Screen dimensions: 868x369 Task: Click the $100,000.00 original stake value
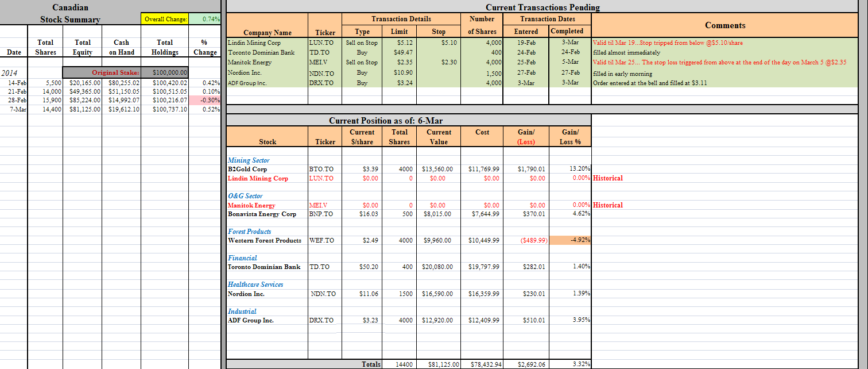[x=164, y=72]
